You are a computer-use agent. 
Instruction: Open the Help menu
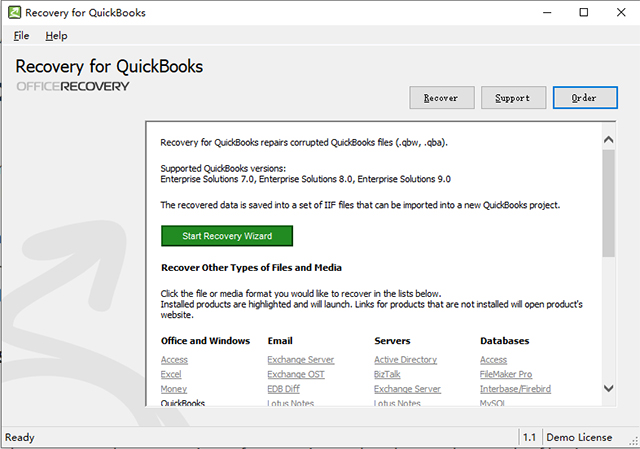click(x=56, y=35)
